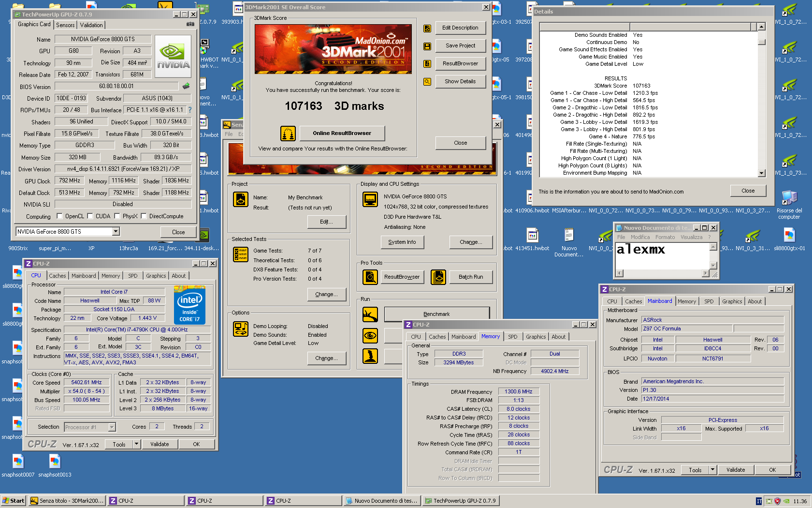Open the Tools dropdown arrow in CPU-Z Mainboard window
The width and height of the screenshot is (812, 508).
tap(712, 470)
